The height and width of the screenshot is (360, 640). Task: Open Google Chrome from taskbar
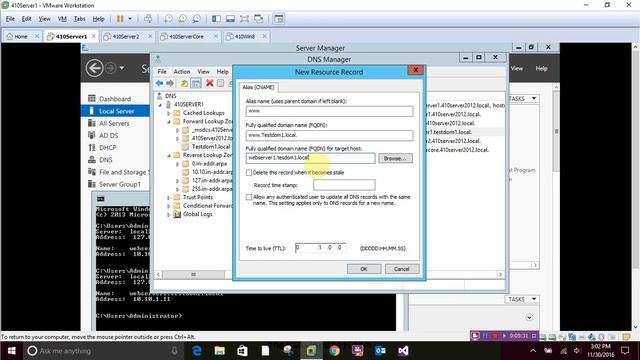[334, 351]
